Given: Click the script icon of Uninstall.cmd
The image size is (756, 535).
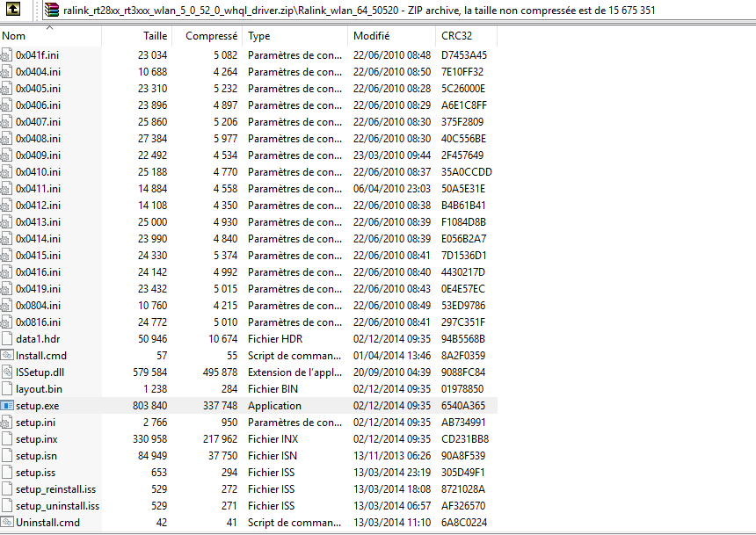Looking at the screenshot, I should [7, 523].
